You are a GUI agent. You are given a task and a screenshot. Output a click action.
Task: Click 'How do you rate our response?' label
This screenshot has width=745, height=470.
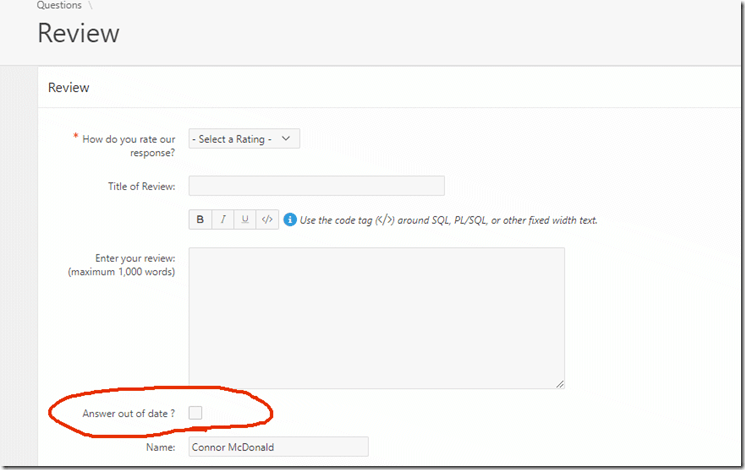(128, 146)
